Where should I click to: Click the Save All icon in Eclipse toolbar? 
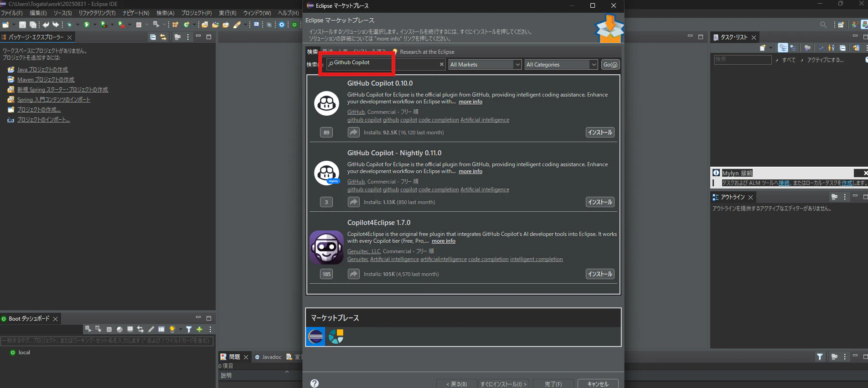tap(33, 25)
